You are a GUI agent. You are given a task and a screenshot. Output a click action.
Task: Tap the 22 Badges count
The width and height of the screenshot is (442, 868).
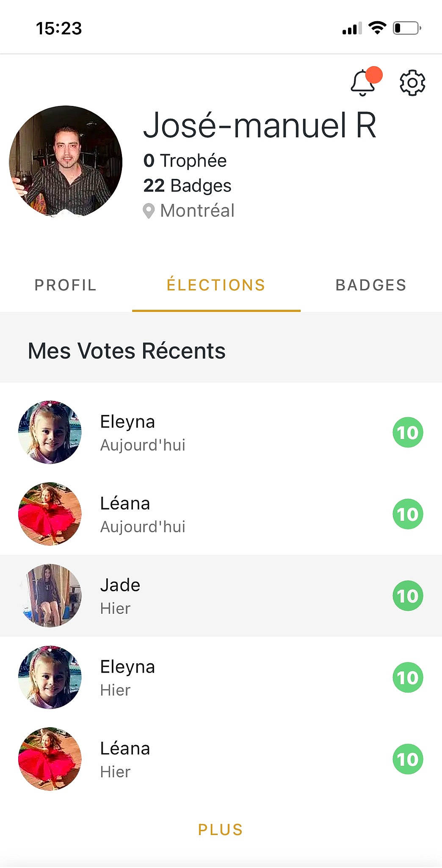pyautogui.click(x=187, y=186)
